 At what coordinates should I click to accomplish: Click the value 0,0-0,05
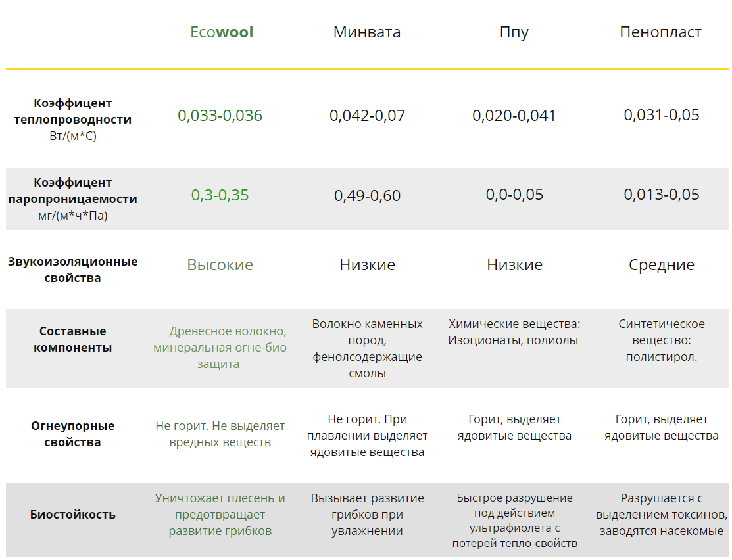pyautogui.click(x=514, y=195)
